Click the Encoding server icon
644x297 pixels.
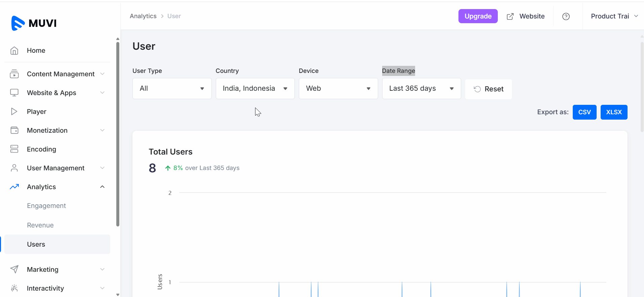[x=14, y=149]
